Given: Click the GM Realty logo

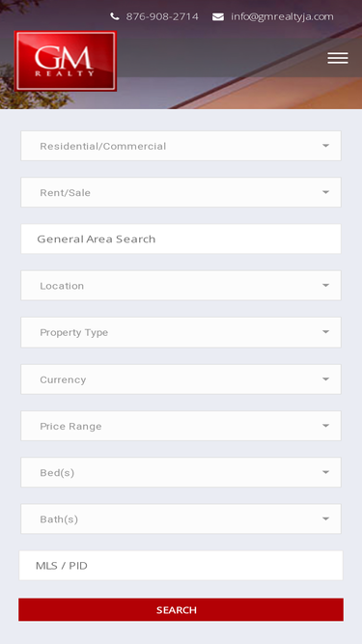Looking at the screenshot, I should [x=66, y=61].
